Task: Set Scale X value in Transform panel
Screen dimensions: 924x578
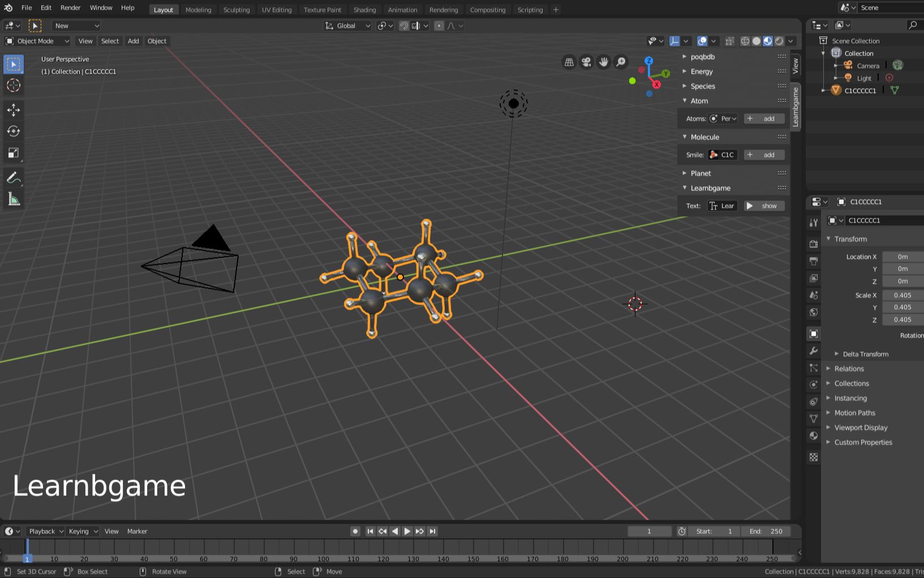Action: pyautogui.click(x=902, y=295)
